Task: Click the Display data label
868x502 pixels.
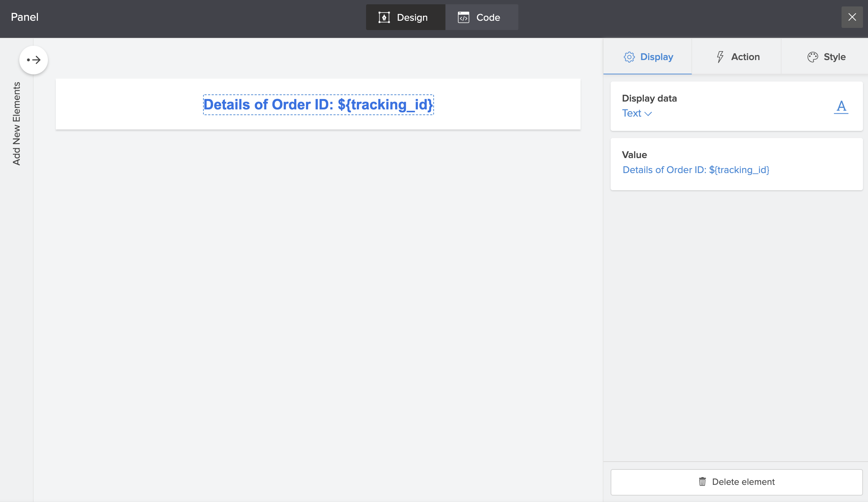Action: coord(649,98)
